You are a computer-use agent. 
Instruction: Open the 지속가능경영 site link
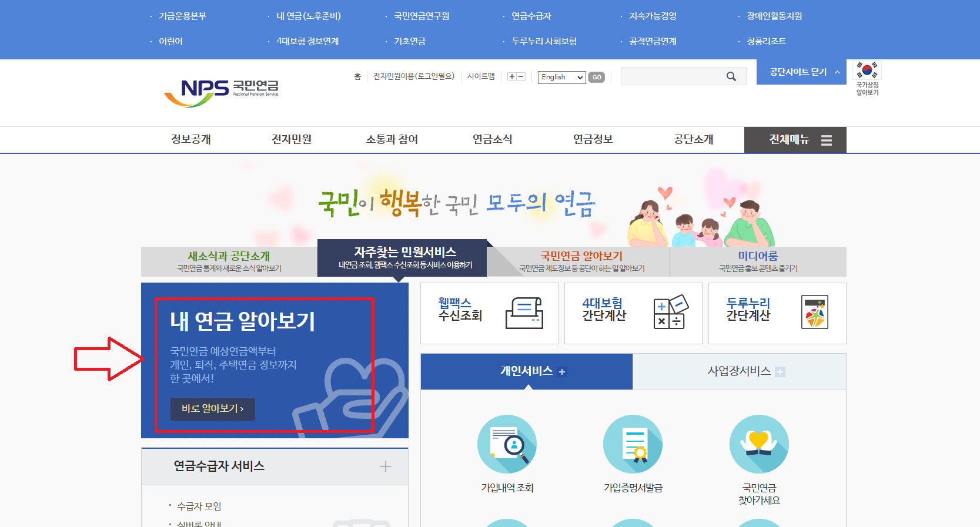coord(653,16)
